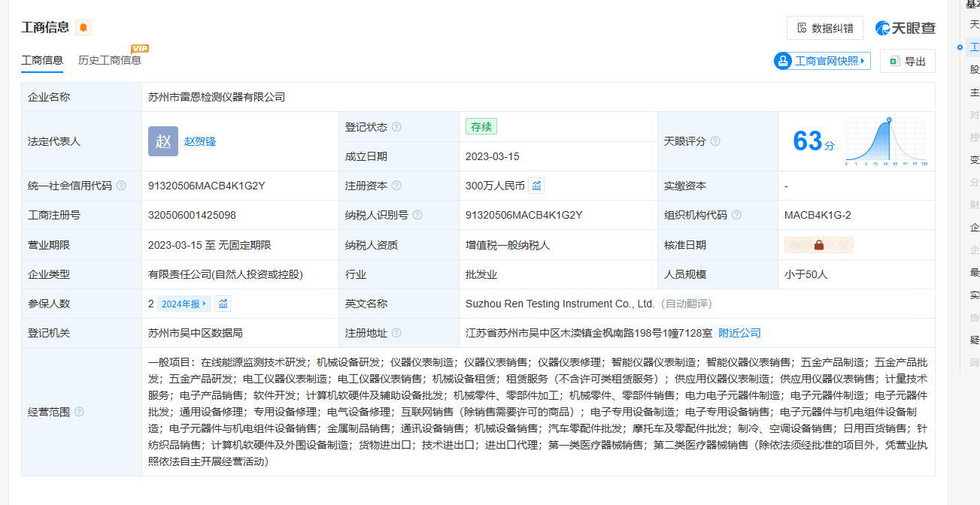Open the 数据纠错 data correction button
This screenshot has height=505, width=980.
(x=824, y=28)
